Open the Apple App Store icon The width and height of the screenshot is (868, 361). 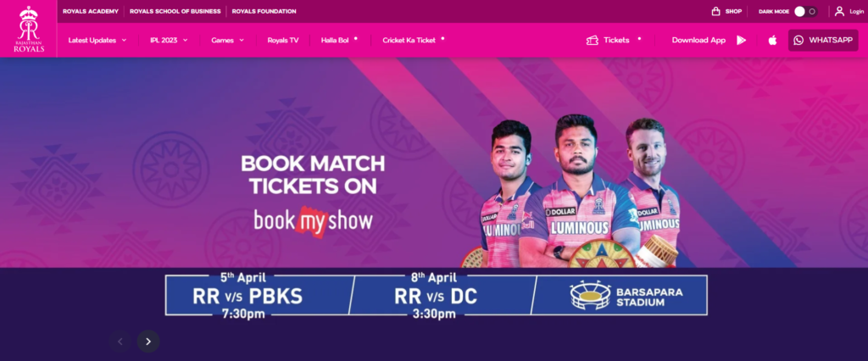tap(772, 40)
